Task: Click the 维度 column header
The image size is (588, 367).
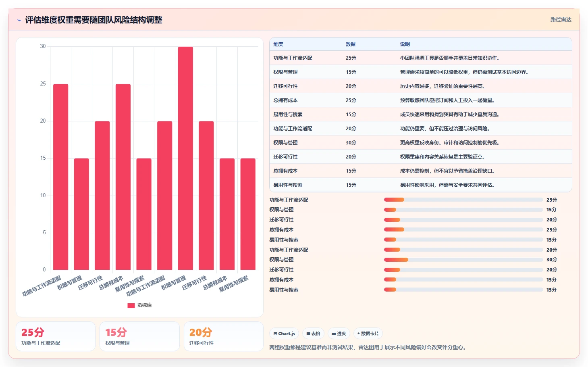Action: 278,44
